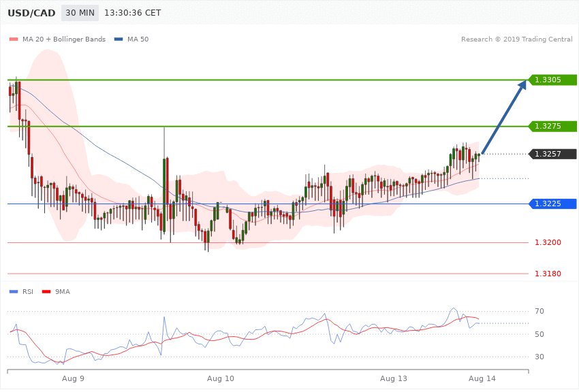Click the MA 20 + Bollinger Bands legend label
This screenshot has height=392, width=579.
click(64, 39)
